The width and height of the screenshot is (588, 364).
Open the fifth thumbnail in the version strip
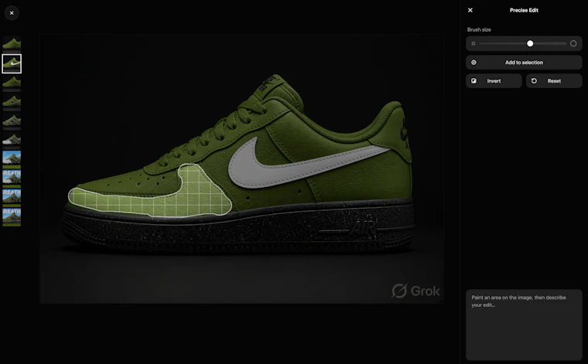pos(12,121)
